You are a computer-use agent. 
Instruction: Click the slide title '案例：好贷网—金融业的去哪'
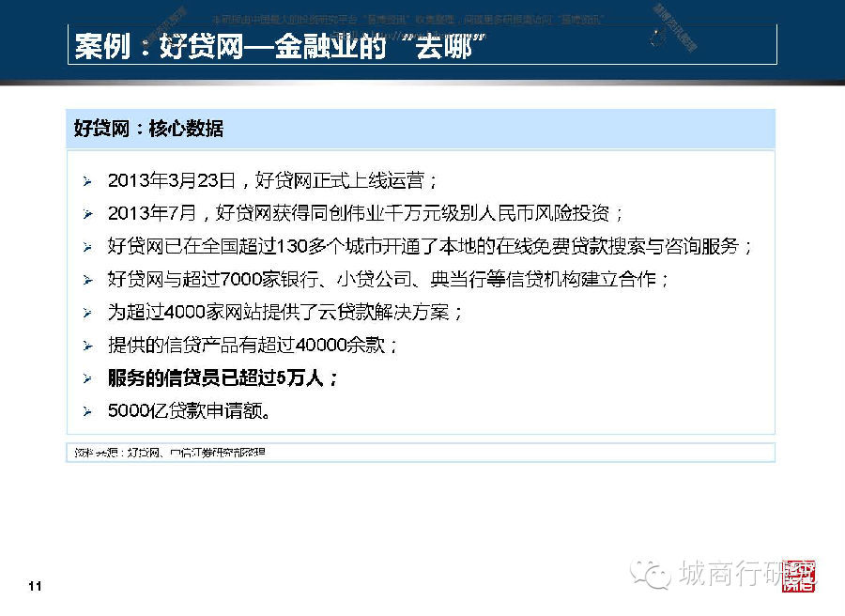(280, 45)
